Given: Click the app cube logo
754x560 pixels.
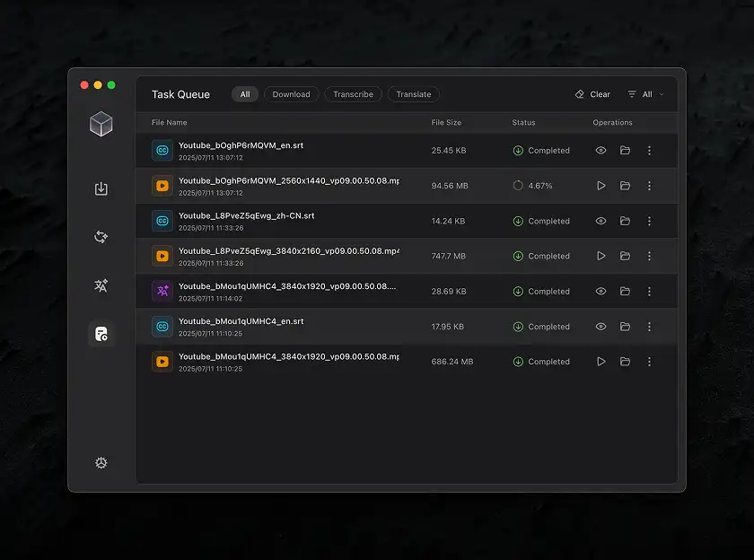Looking at the screenshot, I should point(101,125).
